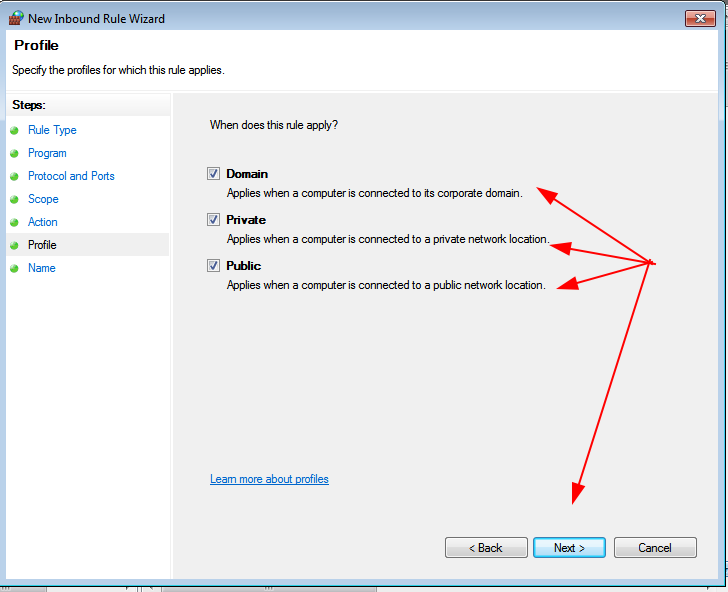
Task: Click the green bullet beside Program
Action: (14, 154)
